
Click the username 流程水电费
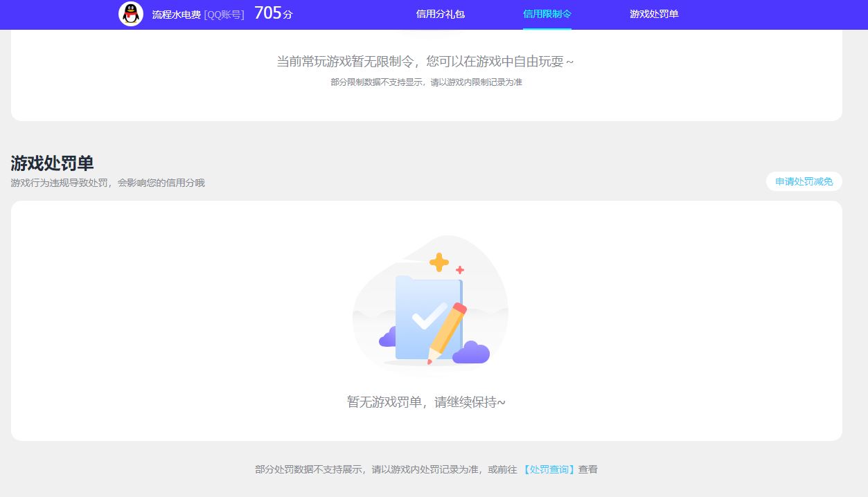coord(176,15)
